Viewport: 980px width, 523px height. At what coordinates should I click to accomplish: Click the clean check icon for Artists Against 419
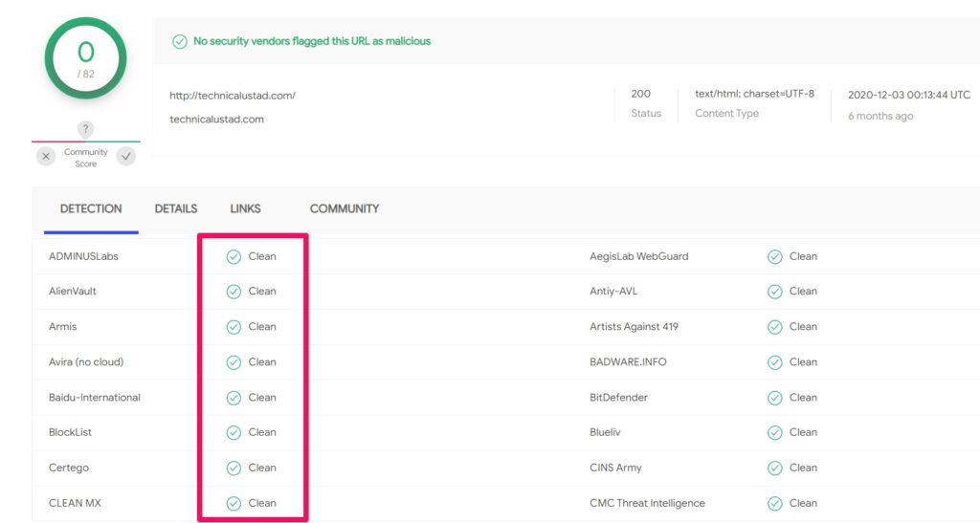[775, 328]
